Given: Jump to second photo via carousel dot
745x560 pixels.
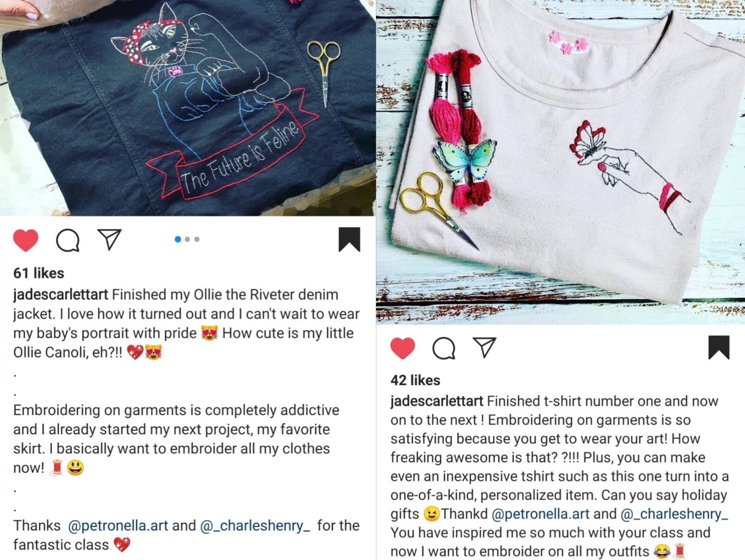Looking at the screenshot, I should click(x=187, y=239).
